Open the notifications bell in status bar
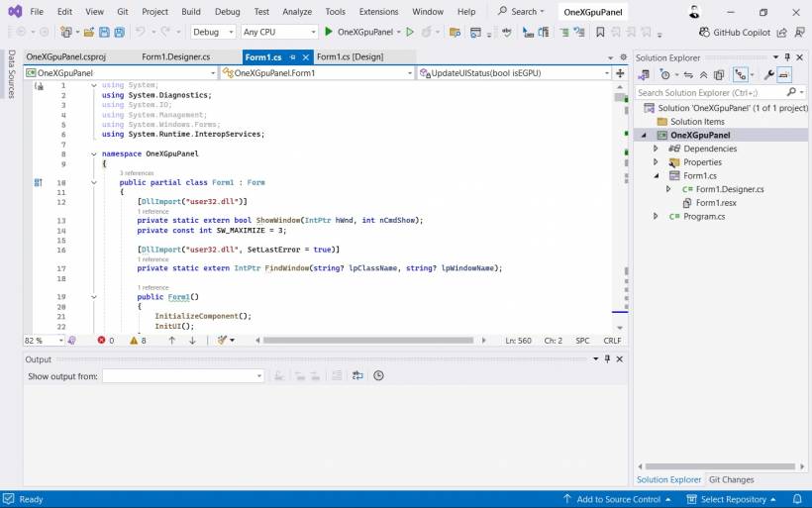 [x=797, y=499]
